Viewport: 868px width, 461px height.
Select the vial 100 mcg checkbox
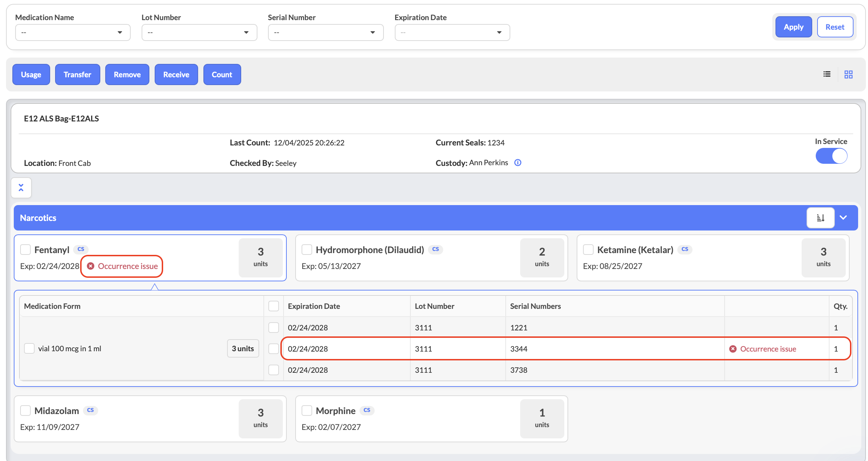(29, 348)
